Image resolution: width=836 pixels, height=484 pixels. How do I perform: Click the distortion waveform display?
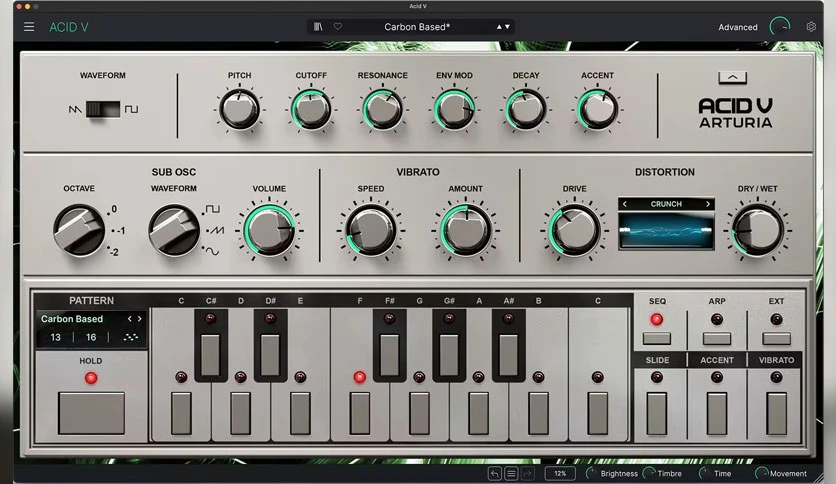click(666, 230)
